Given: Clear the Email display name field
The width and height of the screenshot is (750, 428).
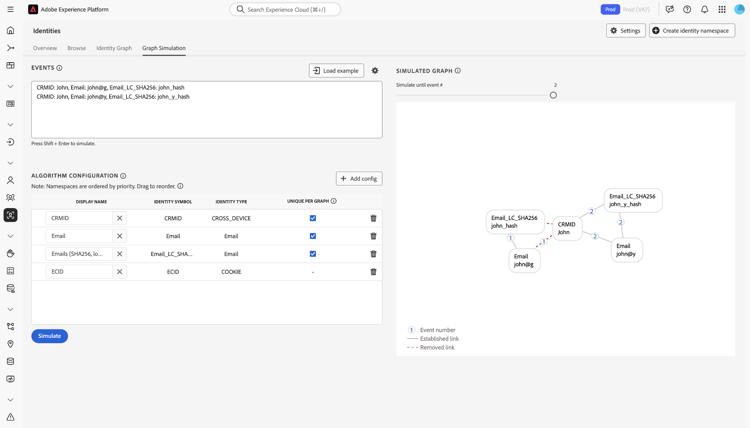Looking at the screenshot, I should click(x=120, y=236).
